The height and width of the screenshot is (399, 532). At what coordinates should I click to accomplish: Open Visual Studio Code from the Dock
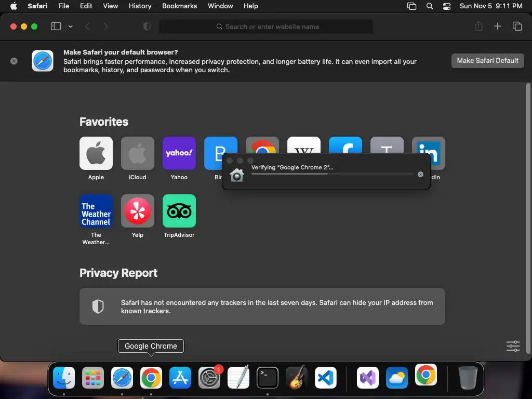tap(325, 377)
